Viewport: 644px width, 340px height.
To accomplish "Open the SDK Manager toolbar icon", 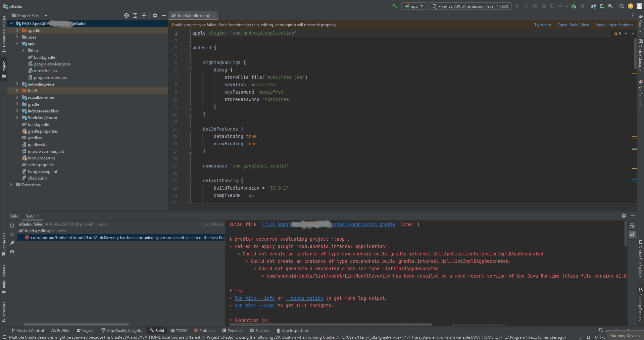I will point(611,6).
